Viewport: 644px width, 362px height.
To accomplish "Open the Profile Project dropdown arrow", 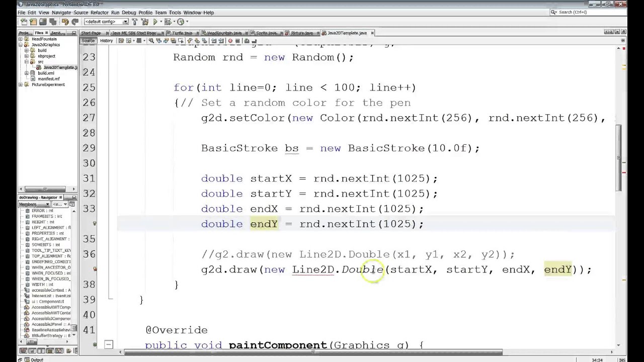I will 187,22.
